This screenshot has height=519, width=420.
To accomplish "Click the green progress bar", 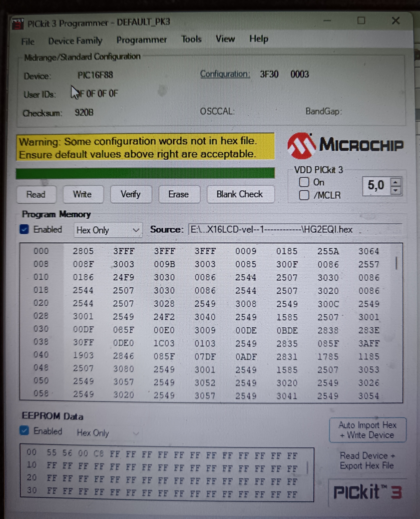I will [145, 173].
